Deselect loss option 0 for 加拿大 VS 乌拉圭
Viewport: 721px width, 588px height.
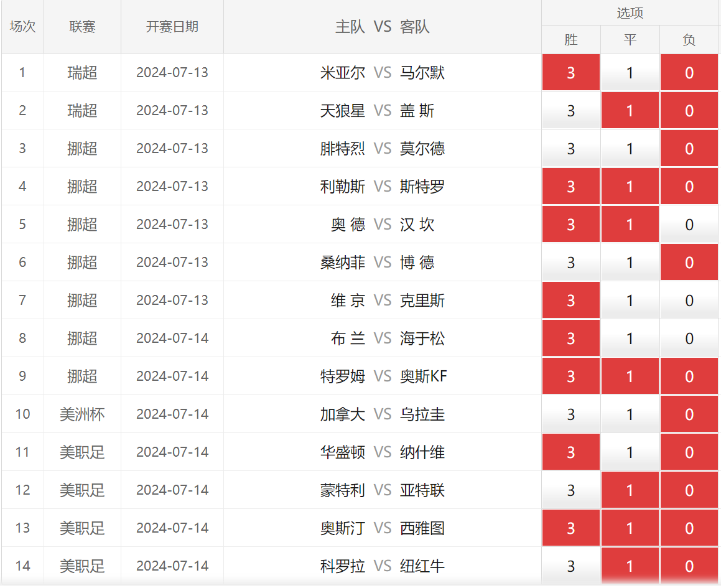pyautogui.click(x=689, y=414)
